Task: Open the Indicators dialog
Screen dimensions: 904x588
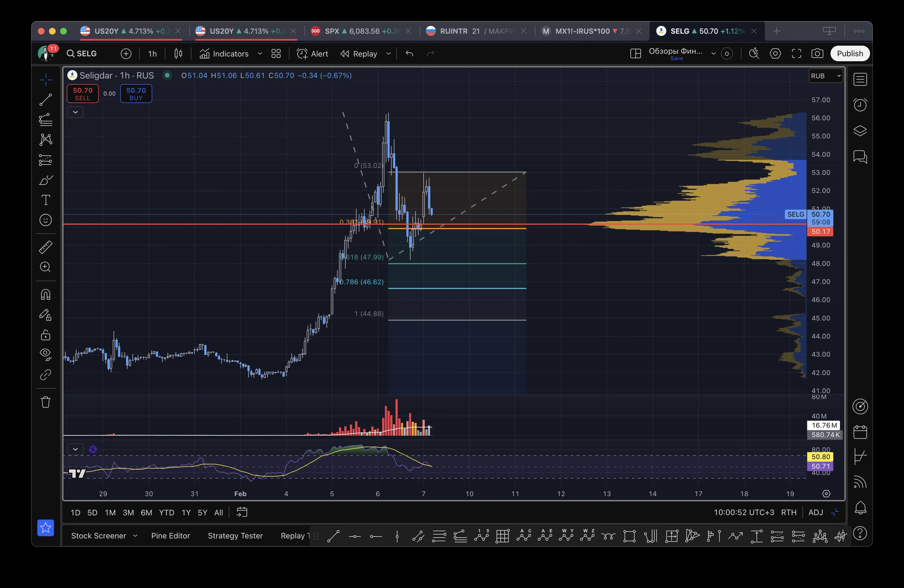Action: [x=224, y=54]
